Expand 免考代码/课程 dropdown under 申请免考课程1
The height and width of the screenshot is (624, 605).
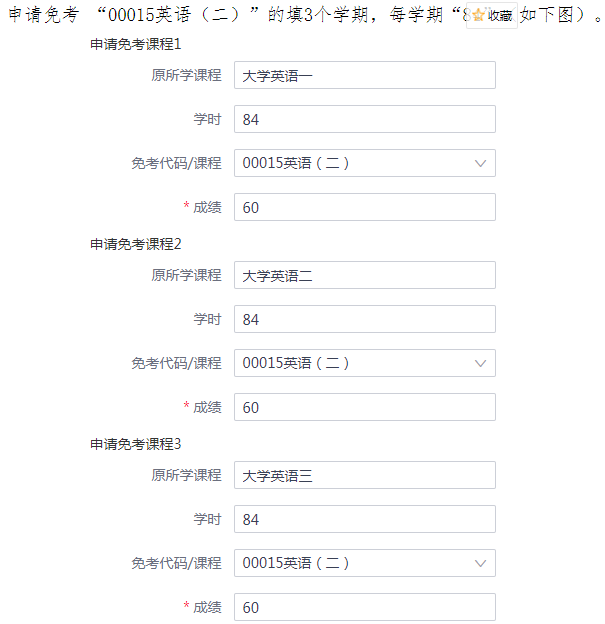364,163
